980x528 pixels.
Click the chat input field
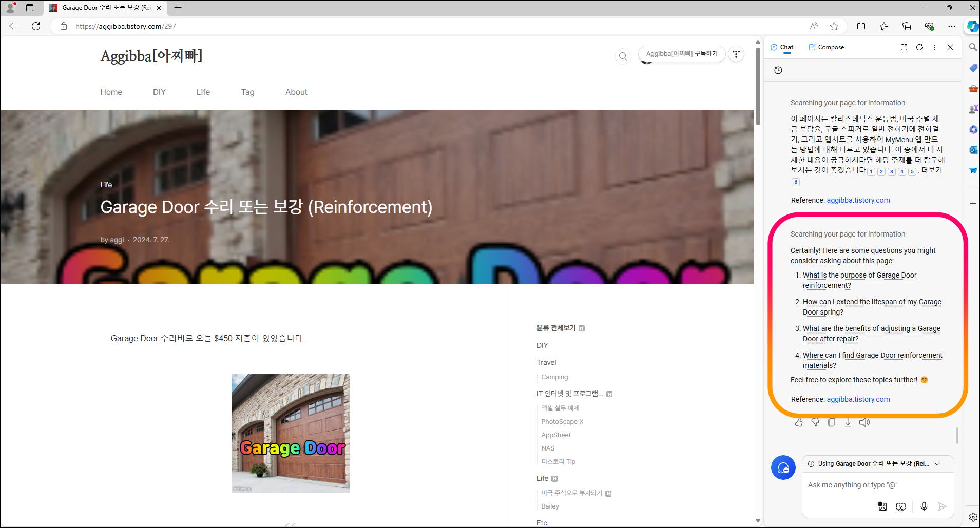[x=878, y=485]
